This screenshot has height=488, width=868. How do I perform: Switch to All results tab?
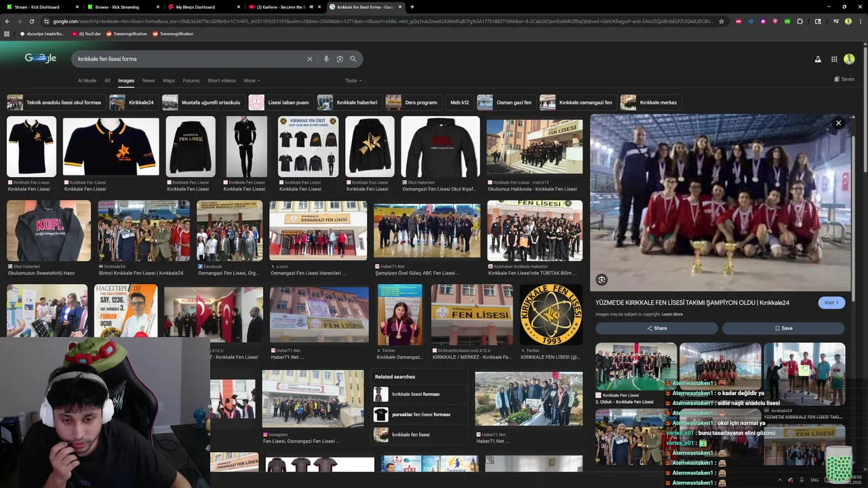point(107,81)
